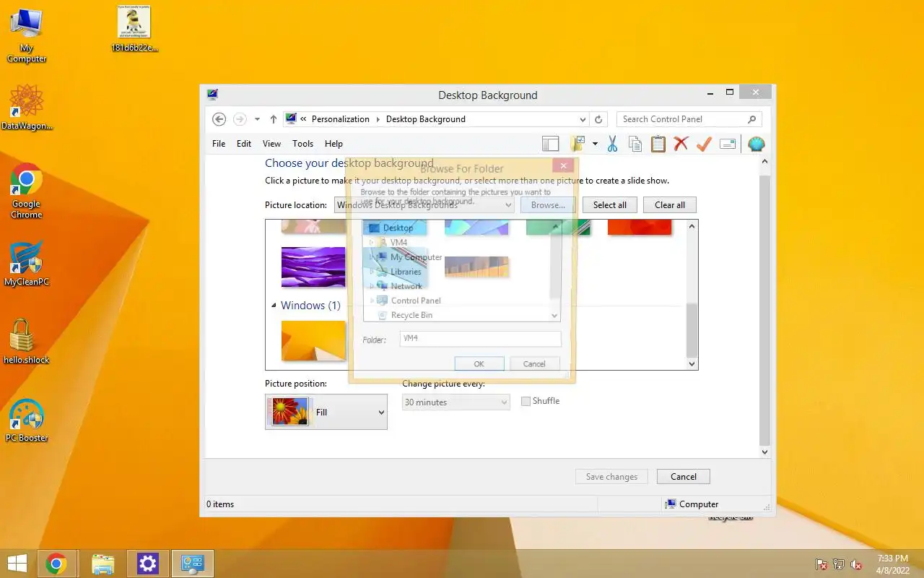Image resolution: width=924 pixels, height=578 pixels.
Task: Open dropdown arrow beside folder options icon
Action: [595, 144]
